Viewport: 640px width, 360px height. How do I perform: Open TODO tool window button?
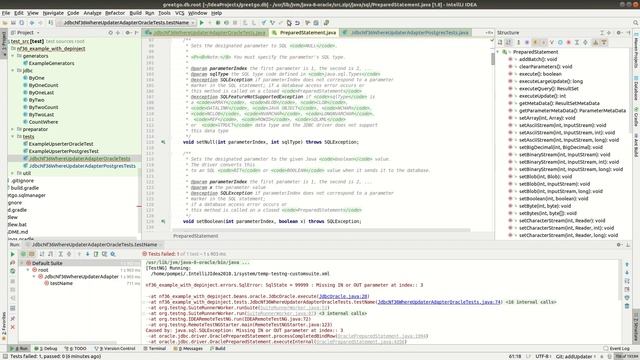[77, 349]
